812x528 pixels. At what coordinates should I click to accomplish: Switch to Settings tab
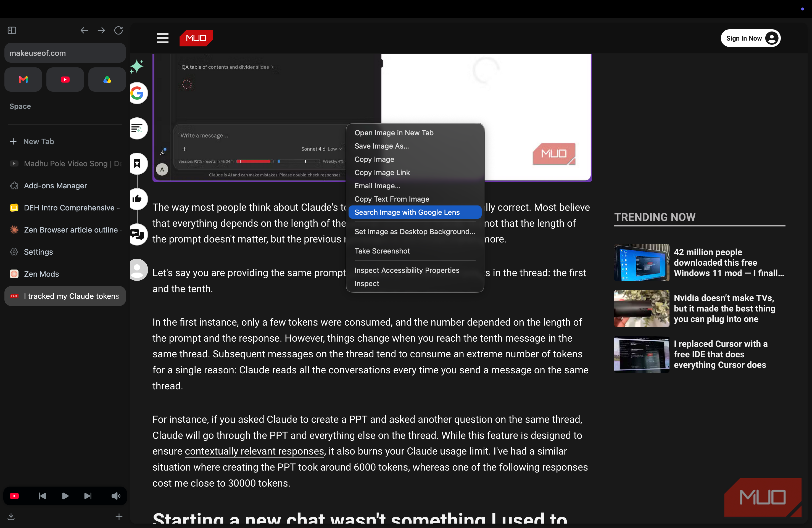click(65, 252)
